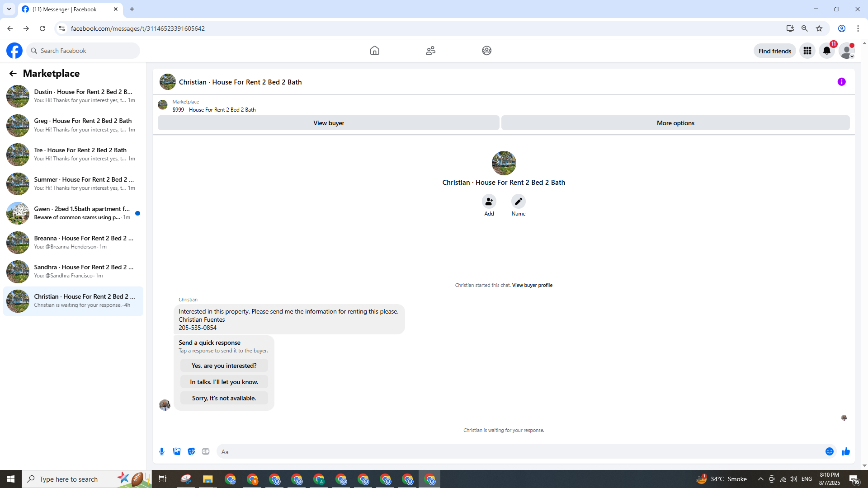
Task: Open the Facebook menu grid icon
Action: [x=807, y=51]
